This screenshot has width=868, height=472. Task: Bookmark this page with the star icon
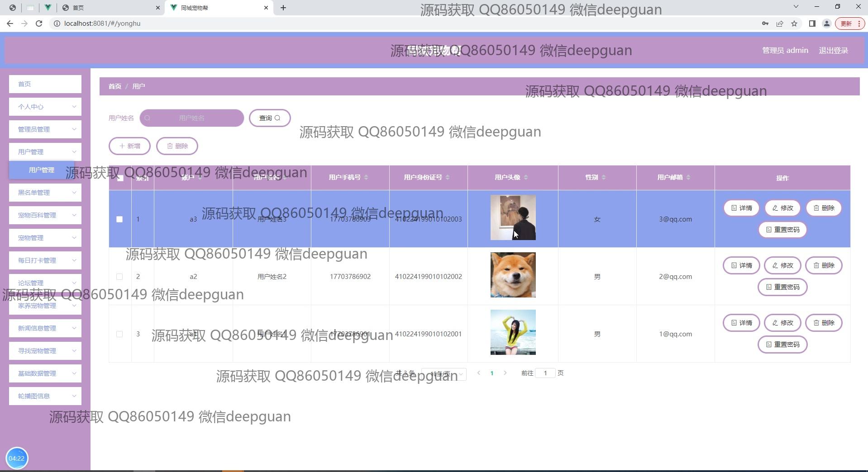(x=794, y=24)
